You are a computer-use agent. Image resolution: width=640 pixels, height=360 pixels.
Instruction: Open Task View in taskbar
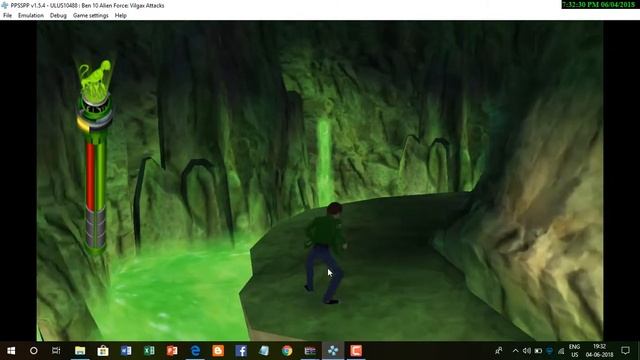(x=56, y=351)
